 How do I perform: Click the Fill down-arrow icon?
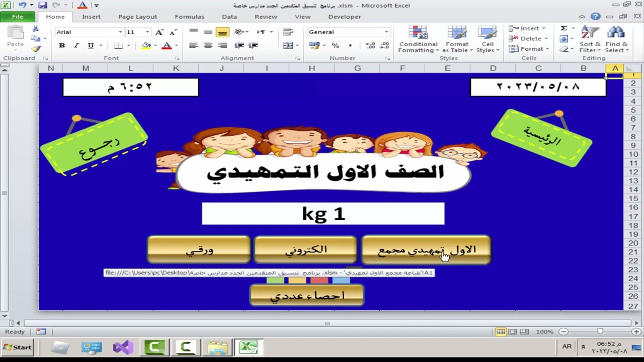click(x=564, y=39)
